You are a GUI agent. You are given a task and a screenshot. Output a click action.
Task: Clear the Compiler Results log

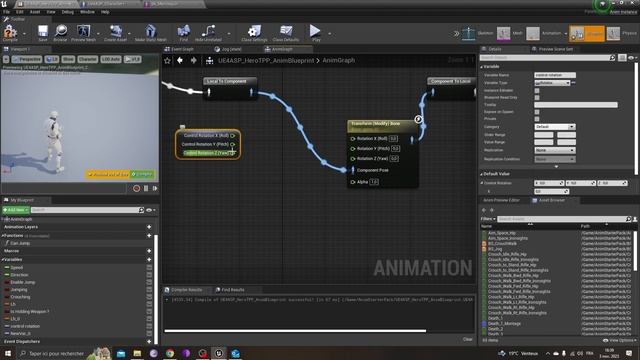(468, 339)
